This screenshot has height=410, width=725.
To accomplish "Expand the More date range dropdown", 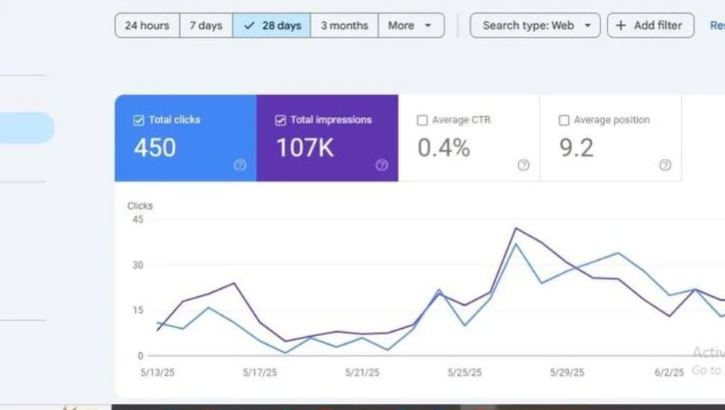I will (x=412, y=26).
